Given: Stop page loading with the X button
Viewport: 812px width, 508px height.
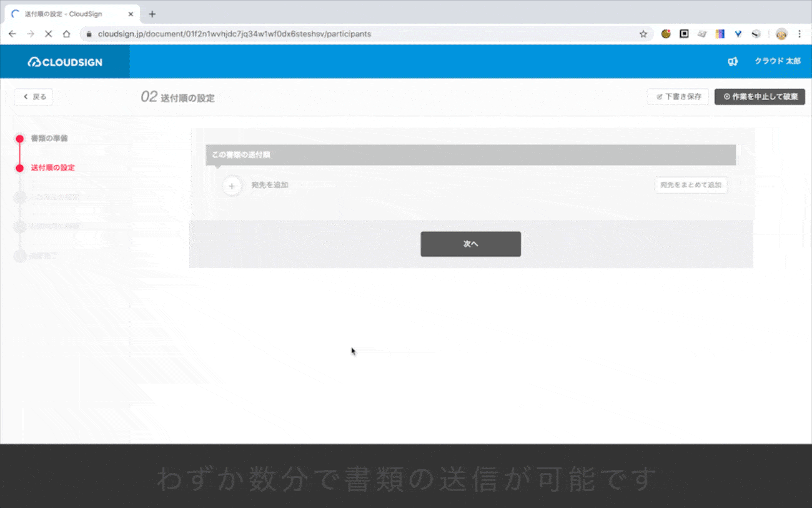Looking at the screenshot, I should click(48, 34).
